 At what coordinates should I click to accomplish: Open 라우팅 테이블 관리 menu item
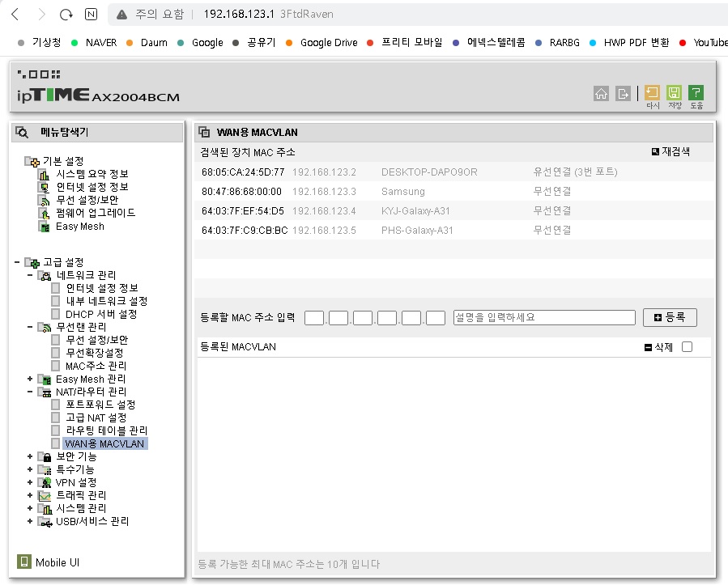106,430
